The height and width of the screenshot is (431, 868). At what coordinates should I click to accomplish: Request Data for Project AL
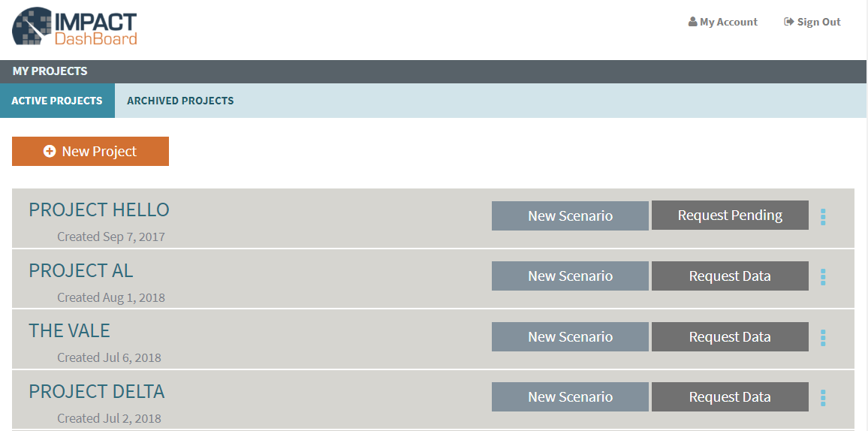730,276
